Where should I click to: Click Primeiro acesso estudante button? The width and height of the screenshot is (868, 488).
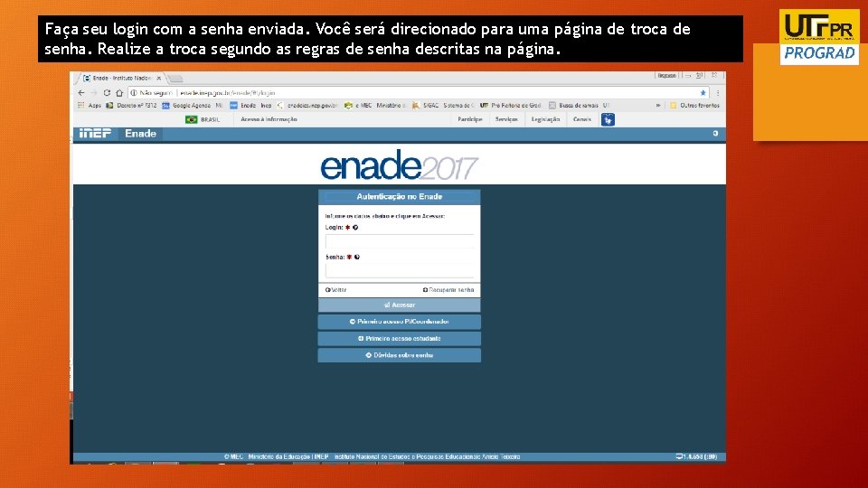[x=399, y=339]
